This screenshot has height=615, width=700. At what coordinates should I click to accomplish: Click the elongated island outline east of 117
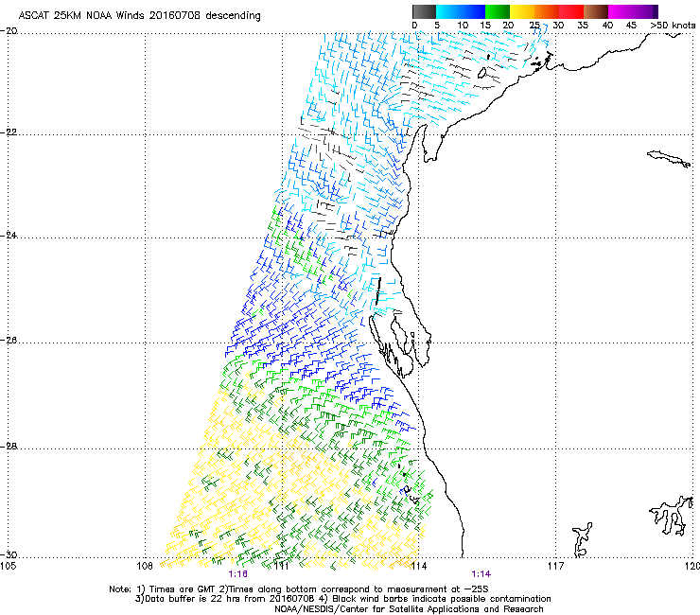pos(669,159)
